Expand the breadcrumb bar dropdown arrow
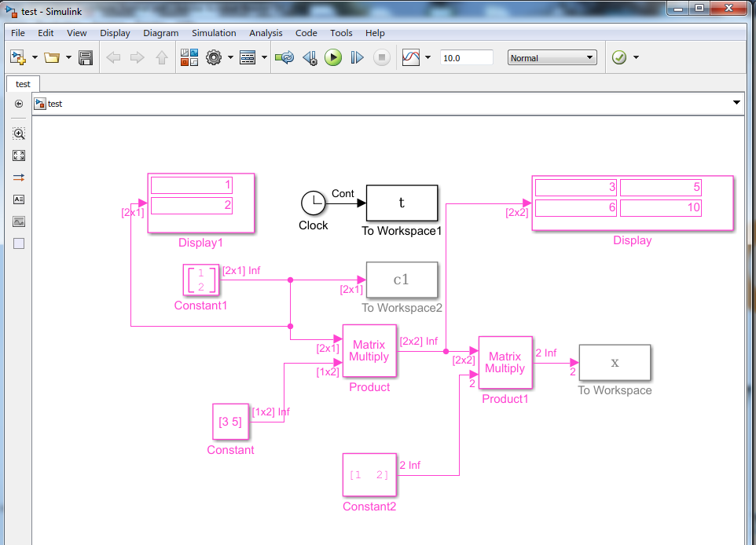This screenshot has width=756, height=545. (x=736, y=103)
